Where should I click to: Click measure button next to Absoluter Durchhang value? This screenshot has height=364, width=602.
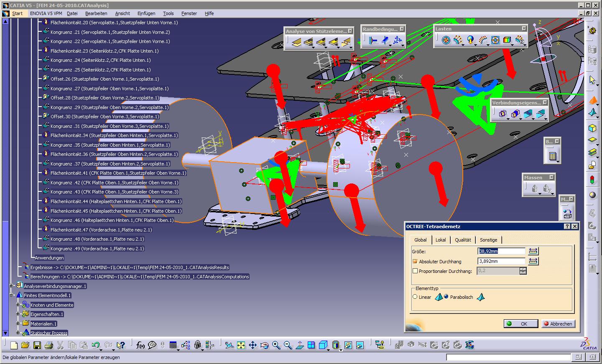[x=533, y=261]
